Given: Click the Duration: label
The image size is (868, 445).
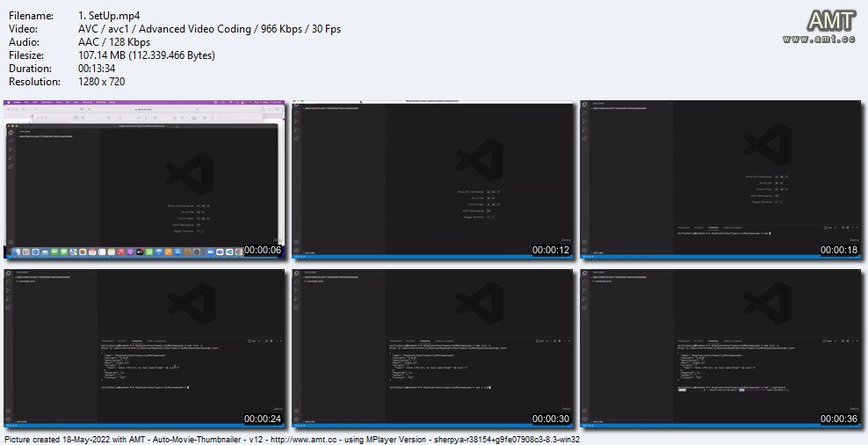Looking at the screenshot, I should pyautogui.click(x=31, y=69).
